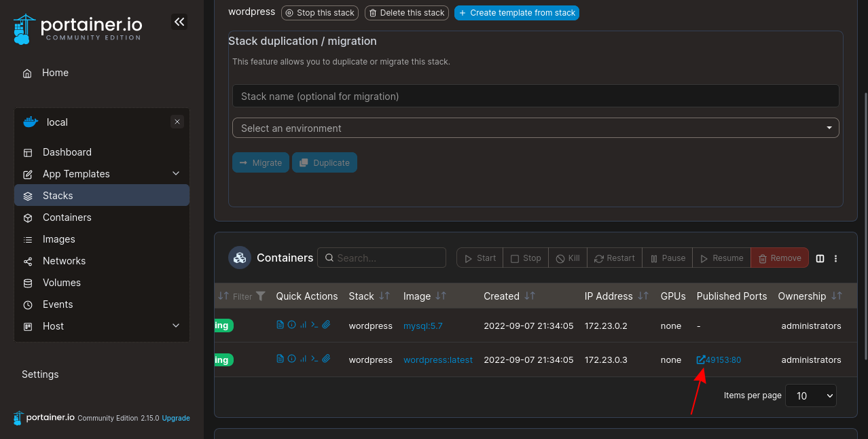Screen dimensions: 868x439
Task: Click the Create template from stack button
Action: tap(517, 12)
